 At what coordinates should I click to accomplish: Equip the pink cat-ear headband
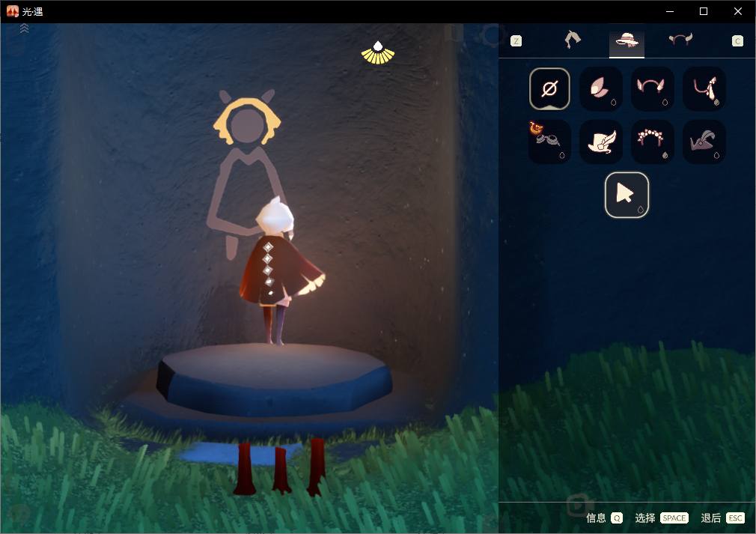coord(652,89)
